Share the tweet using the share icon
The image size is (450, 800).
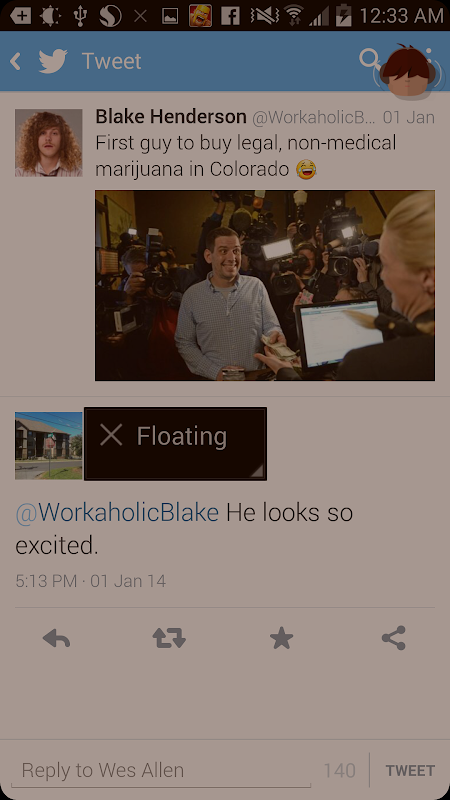[393, 638]
